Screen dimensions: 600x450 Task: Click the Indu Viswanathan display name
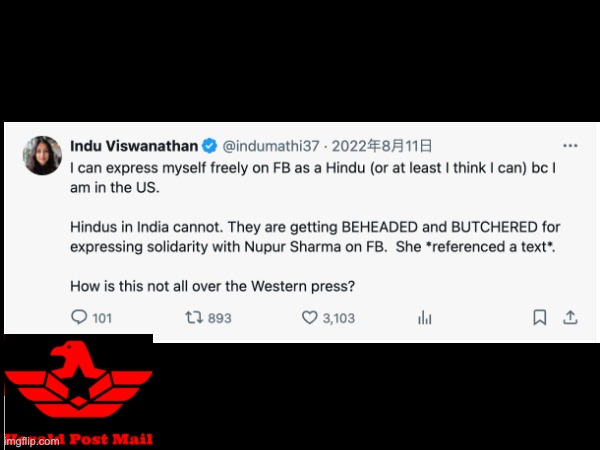click(x=134, y=146)
